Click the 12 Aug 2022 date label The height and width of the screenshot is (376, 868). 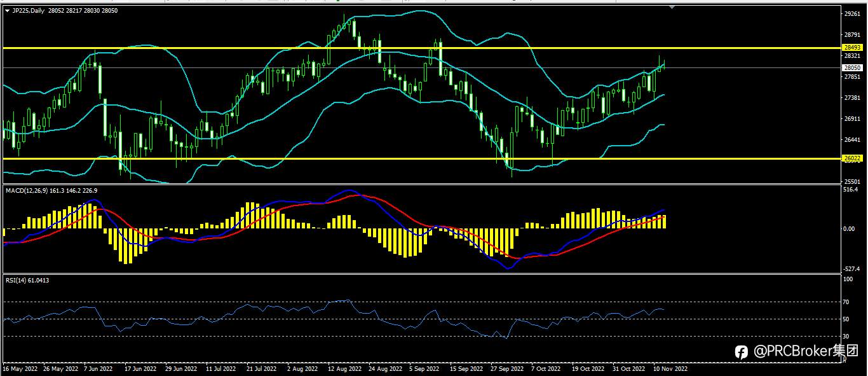(x=344, y=368)
